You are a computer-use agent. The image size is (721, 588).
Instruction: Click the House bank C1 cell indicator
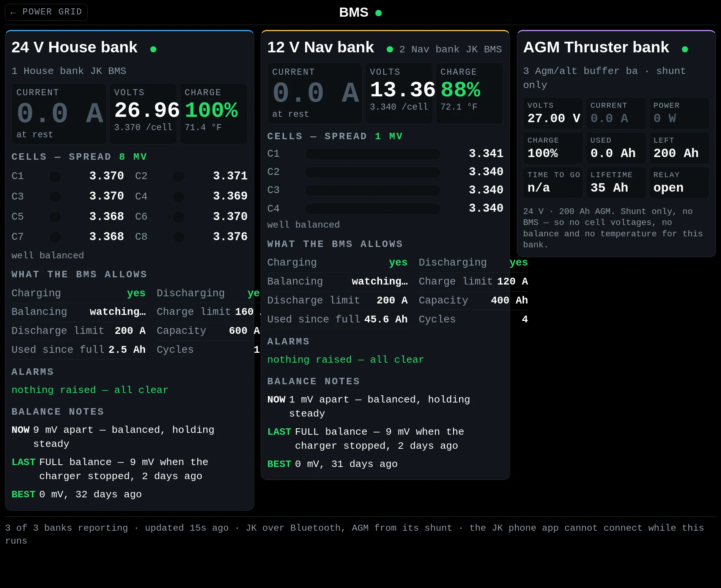click(55, 176)
